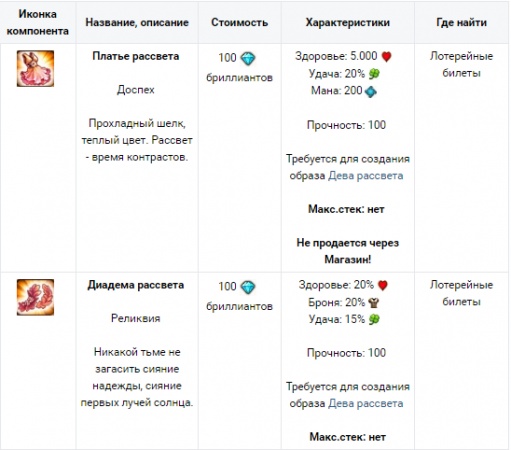Screen dimensions: 511x450
Task: Click the clover icon next to Удача: 20%
Action: (374, 74)
